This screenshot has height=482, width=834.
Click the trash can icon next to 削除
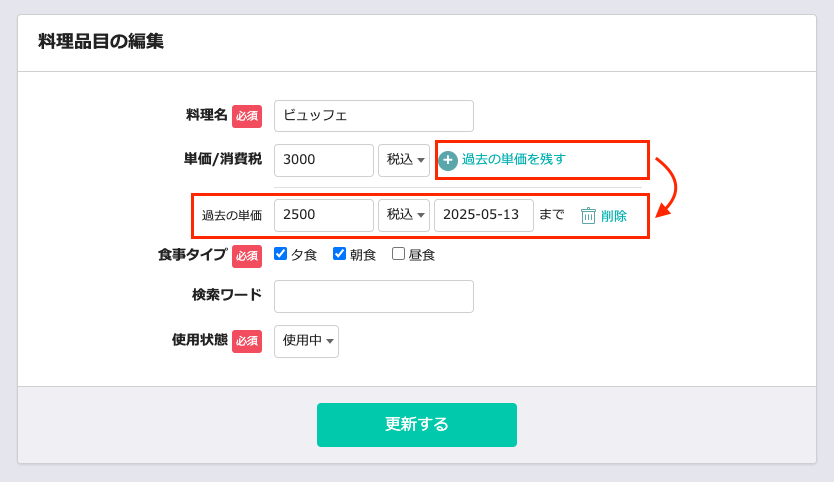pyautogui.click(x=588, y=215)
